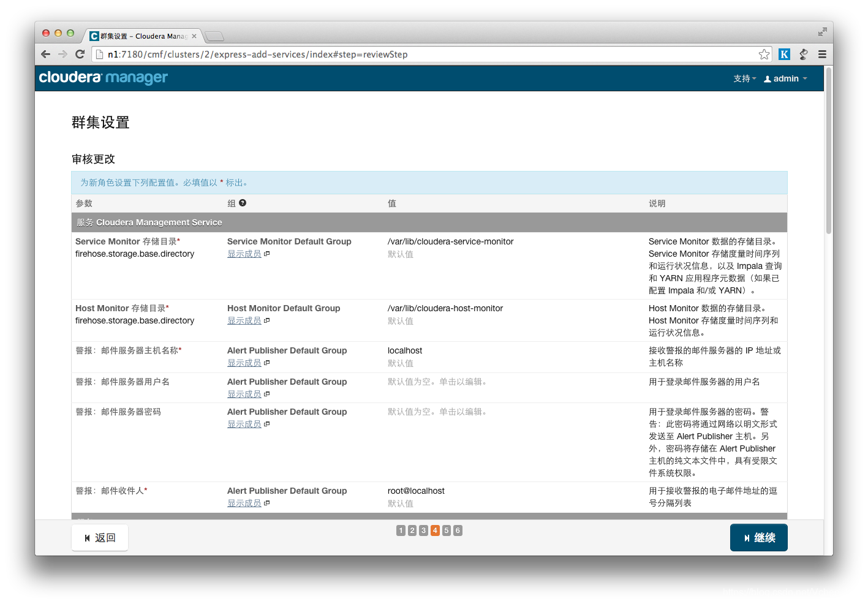Click popup icon next to Service Monitor 显示成员
868x604 pixels.
coord(267,254)
